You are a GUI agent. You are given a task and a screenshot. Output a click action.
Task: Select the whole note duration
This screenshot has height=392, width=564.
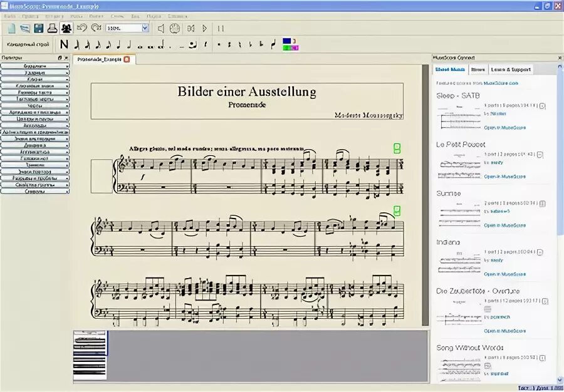click(x=140, y=46)
